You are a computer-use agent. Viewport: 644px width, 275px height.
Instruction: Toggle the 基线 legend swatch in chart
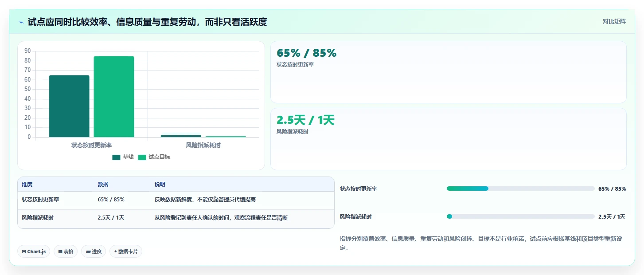click(x=117, y=157)
